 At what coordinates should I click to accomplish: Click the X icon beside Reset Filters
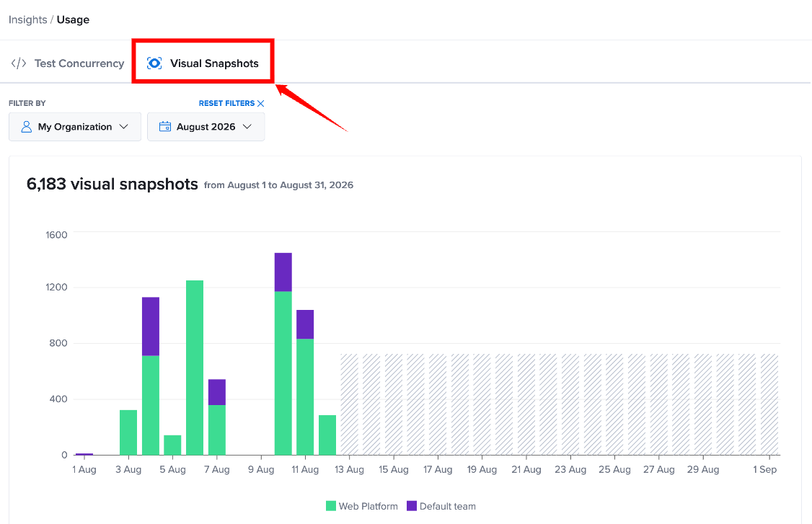click(260, 104)
